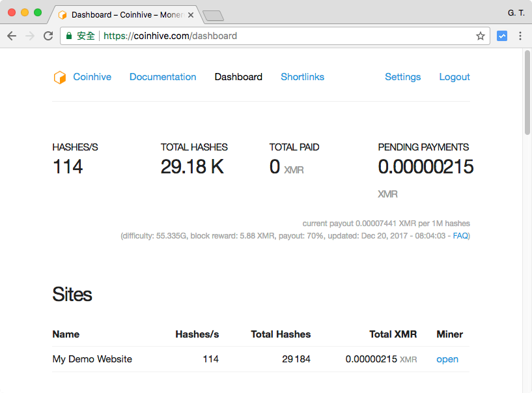This screenshot has width=532, height=393.
Task: Bookmark the page using the star icon
Action: 480,36
